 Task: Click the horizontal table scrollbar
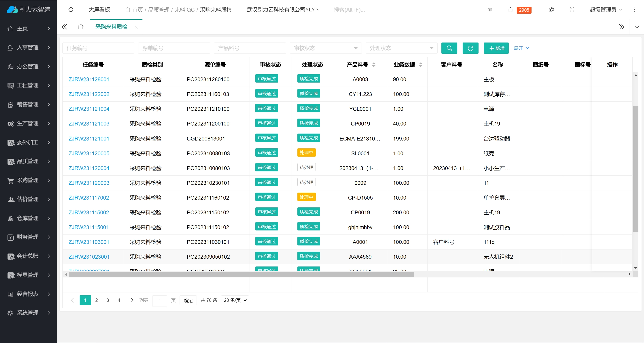[241, 275]
